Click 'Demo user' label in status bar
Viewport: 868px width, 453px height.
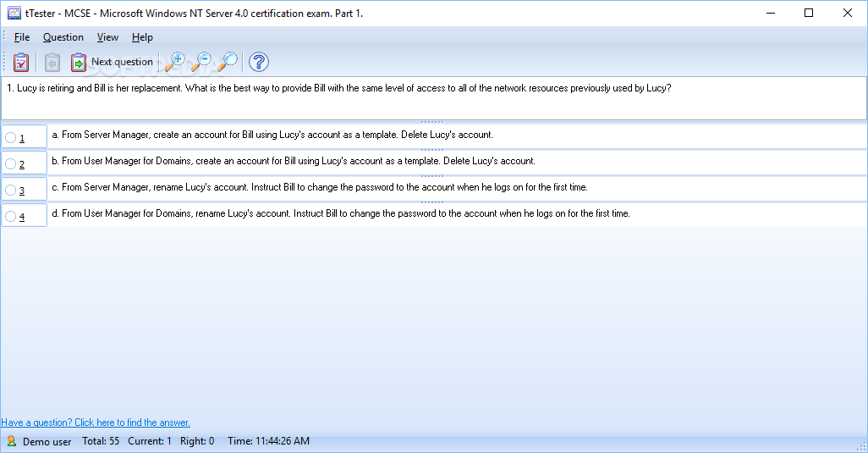click(x=47, y=442)
